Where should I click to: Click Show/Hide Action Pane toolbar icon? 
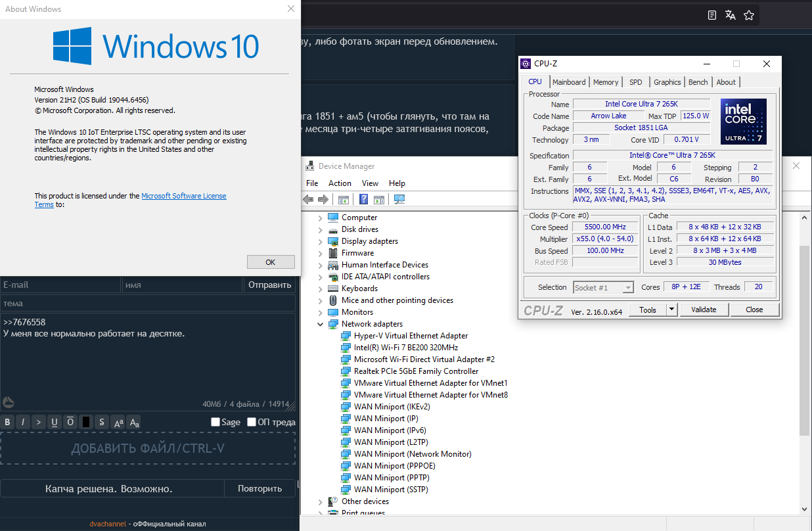tap(379, 199)
